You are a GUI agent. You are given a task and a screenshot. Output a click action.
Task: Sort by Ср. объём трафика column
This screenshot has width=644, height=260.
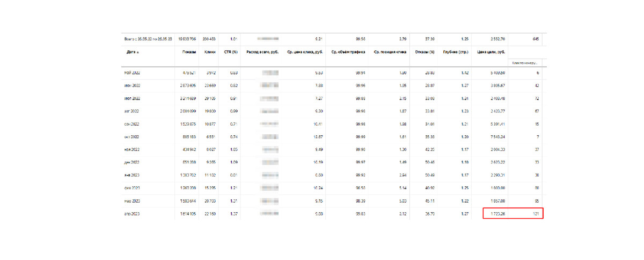[348, 52]
